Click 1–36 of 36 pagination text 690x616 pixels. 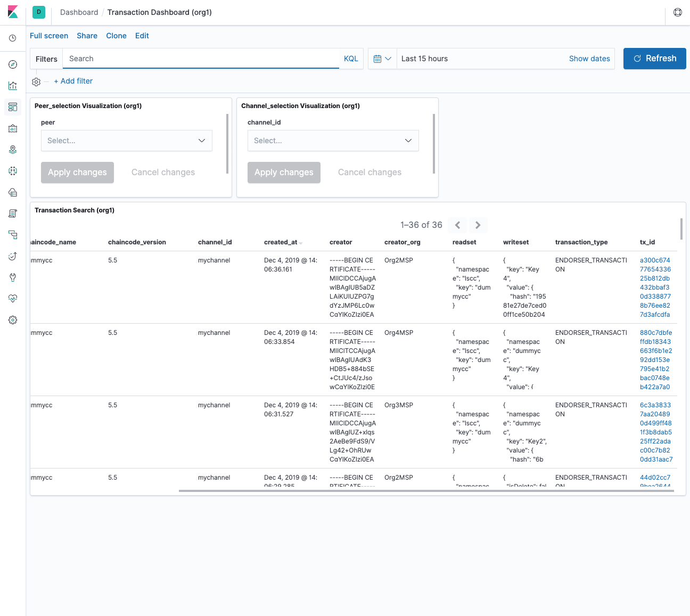pos(421,225)
